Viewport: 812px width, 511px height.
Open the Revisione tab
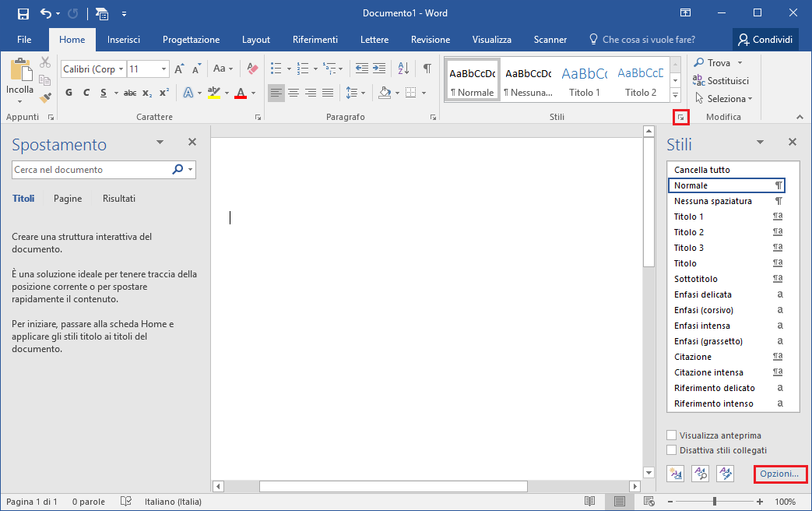click(x=429, y=39)
